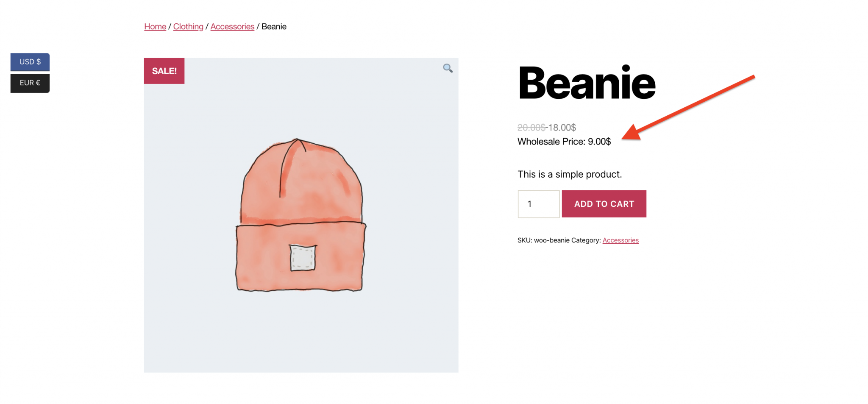Focus the product quantity input field

click(538, 204)
